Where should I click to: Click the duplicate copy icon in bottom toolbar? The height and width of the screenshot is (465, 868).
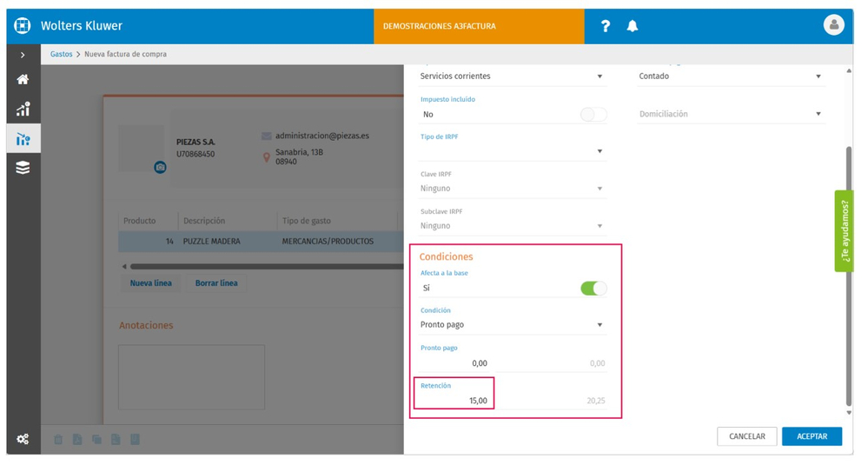tap(96, 440)
